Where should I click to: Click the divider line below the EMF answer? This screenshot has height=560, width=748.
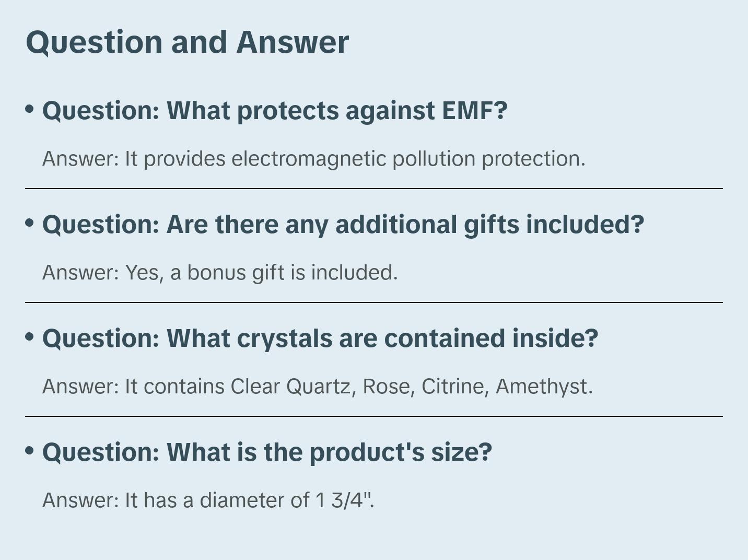(x=374, y=189)
